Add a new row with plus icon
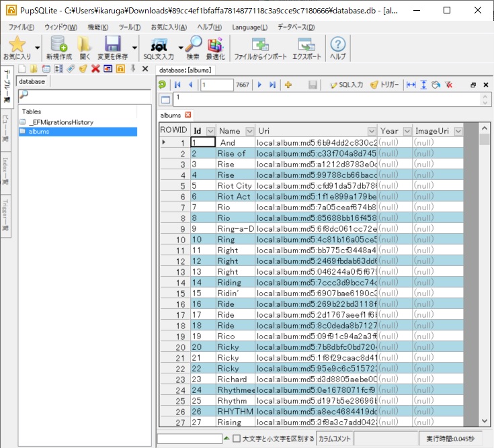This screenshot has height=448, width=494. tap(288, 85)
